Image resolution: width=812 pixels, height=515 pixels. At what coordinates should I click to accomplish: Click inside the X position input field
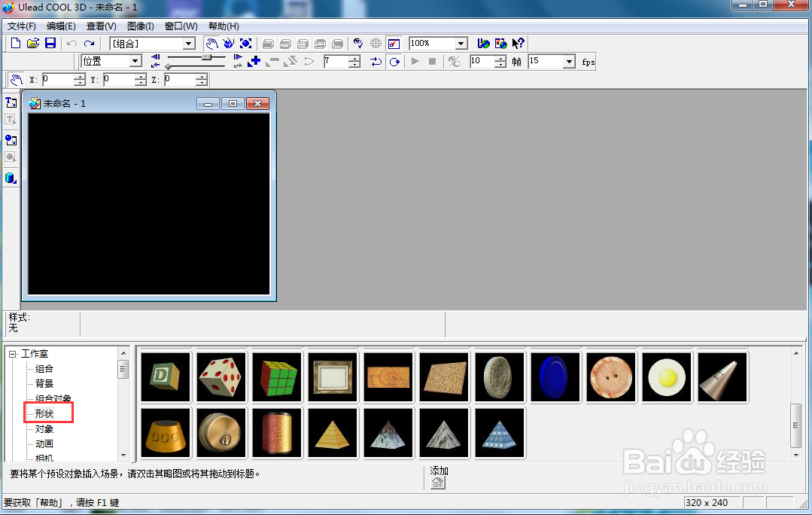point(58,79)
